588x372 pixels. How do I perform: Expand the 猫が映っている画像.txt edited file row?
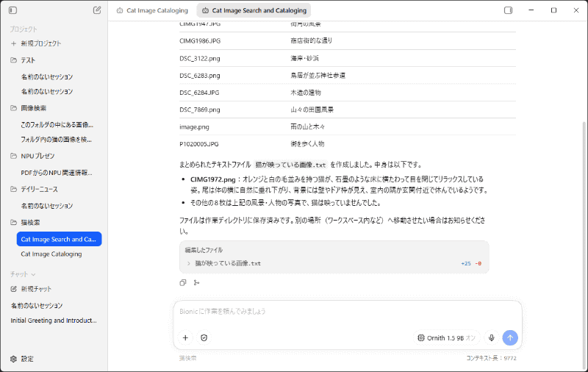[x=334, y=263]
